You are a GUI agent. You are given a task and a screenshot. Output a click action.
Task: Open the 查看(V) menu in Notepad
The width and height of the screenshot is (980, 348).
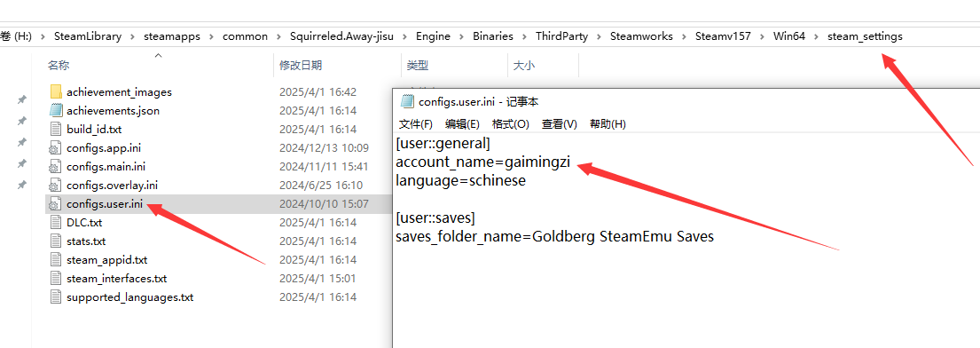click(560, 124)
